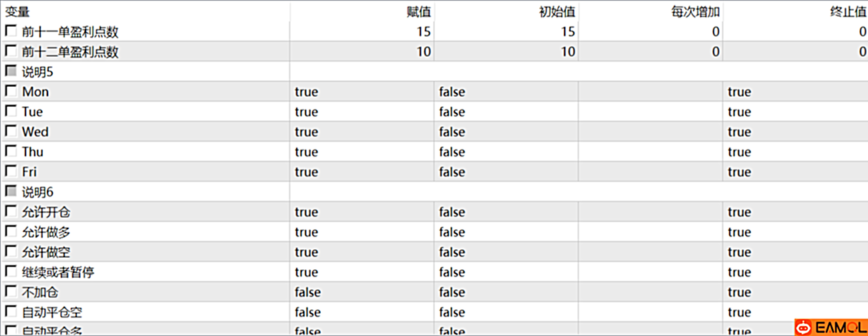868x336 pixels.
Task: Check the Tue variable checkbox
Action: point(11,111)
